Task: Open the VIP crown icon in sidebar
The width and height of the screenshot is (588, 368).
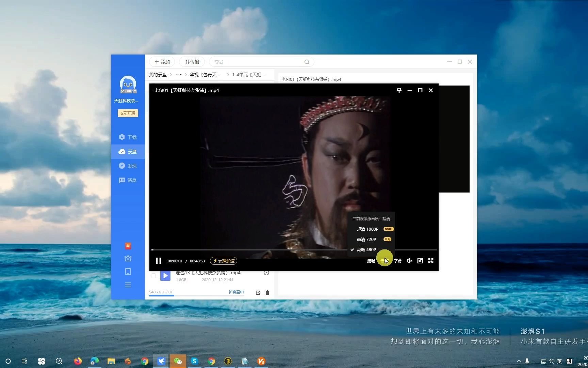Action: [x=128, y=259]
